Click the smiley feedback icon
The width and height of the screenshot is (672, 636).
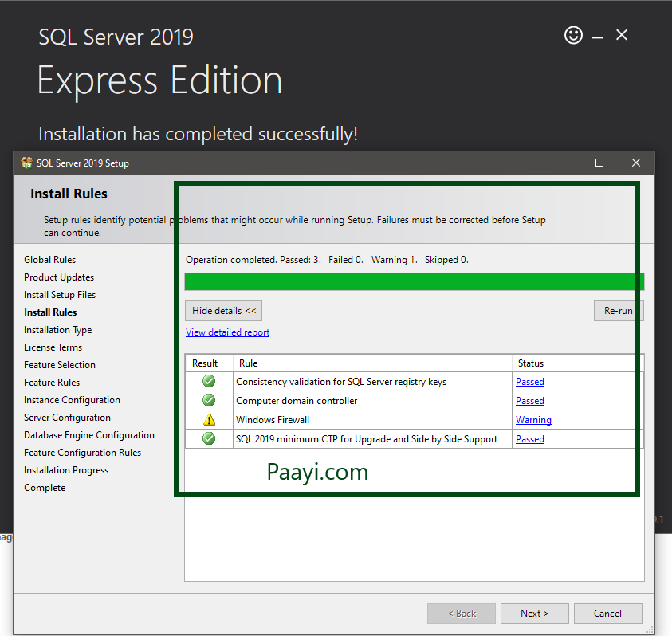[573, 36]
